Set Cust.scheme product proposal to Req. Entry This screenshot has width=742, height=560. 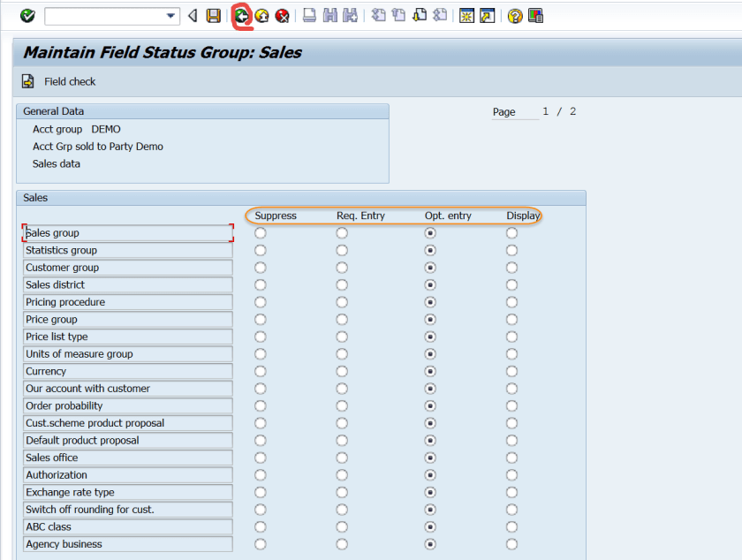coord(342,423)
